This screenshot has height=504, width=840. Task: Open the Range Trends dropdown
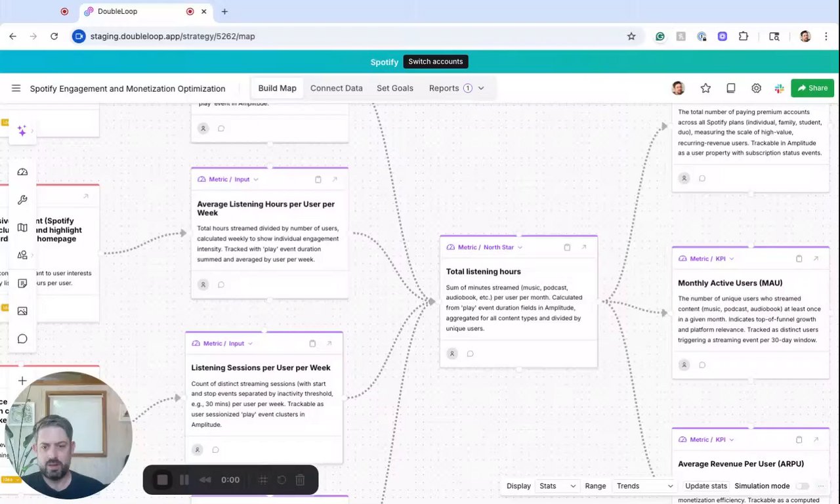pyautogui.click(x=644, y=486)
